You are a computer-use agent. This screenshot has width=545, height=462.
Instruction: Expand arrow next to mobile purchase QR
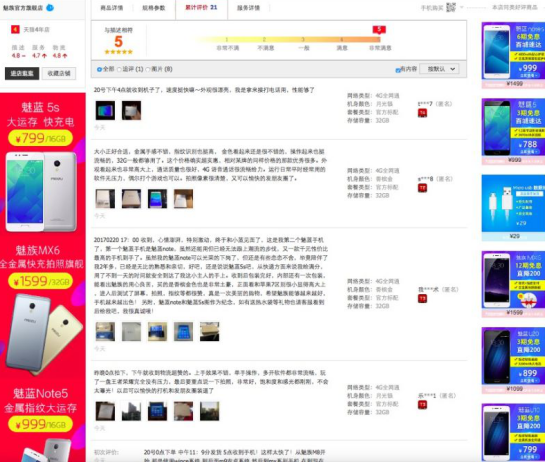462,7
